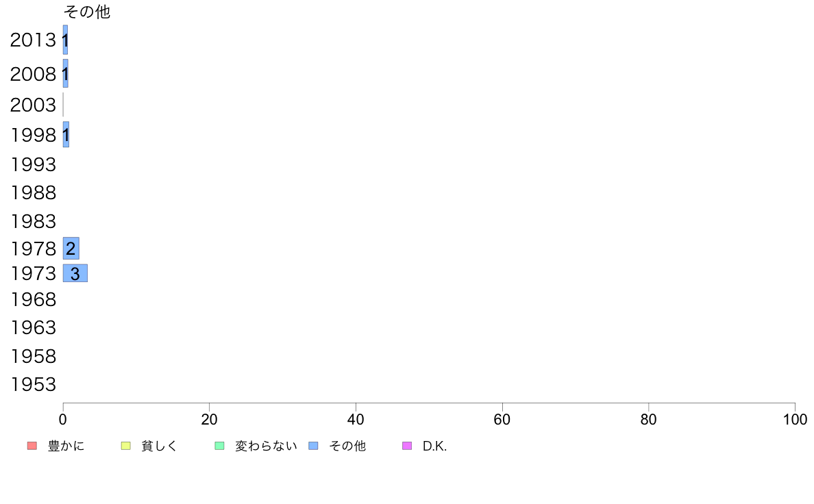Image resolution: width=814 pixels, height=504 pixels.
Task: Click the 1978 bar labeled 2
Action: coord(71,248)
